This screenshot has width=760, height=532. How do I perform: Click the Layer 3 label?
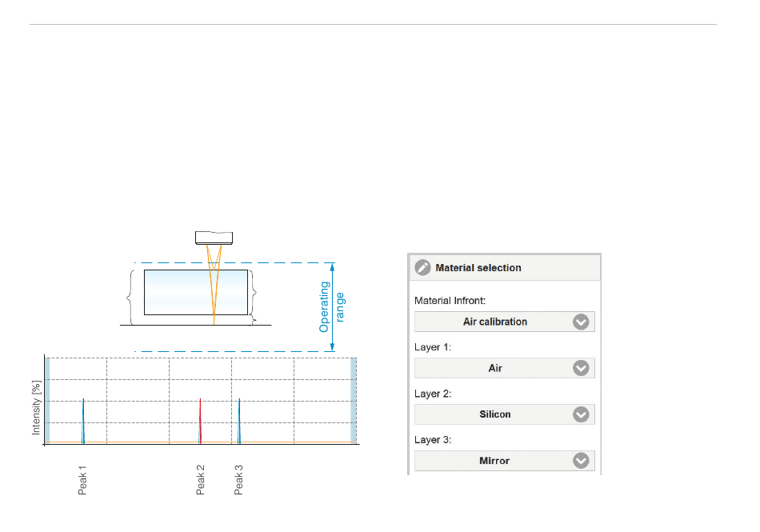click(432, 439)
